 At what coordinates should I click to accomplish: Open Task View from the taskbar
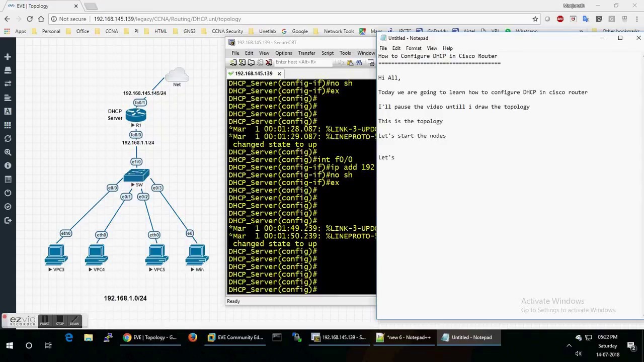click(x=48, y=345)
